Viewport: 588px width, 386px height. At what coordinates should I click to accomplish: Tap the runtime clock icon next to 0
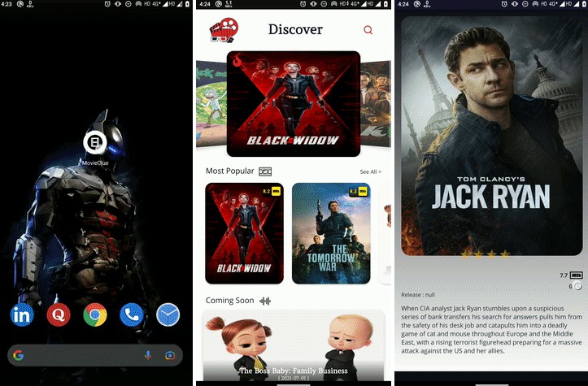pyautogui.click(x=578, y=286)
